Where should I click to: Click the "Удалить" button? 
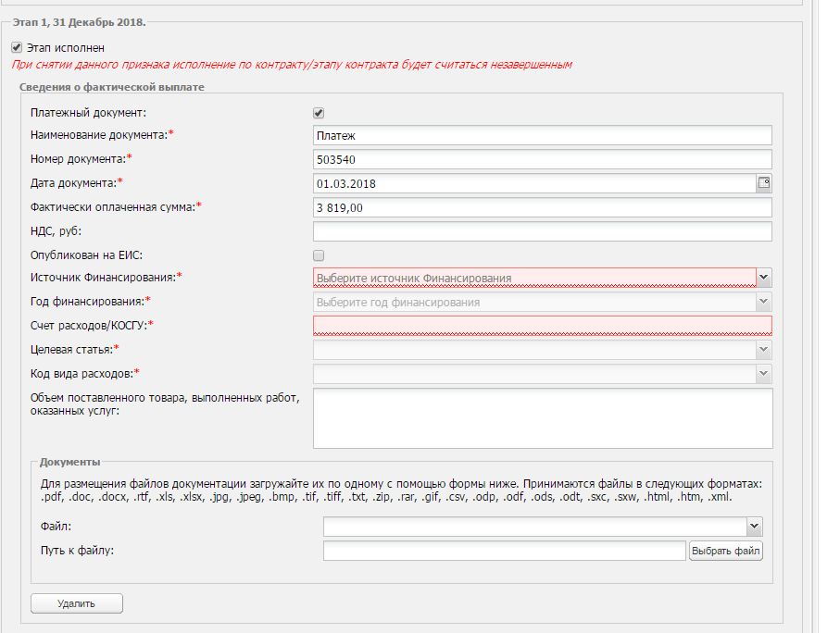click(x=77, y=603)
